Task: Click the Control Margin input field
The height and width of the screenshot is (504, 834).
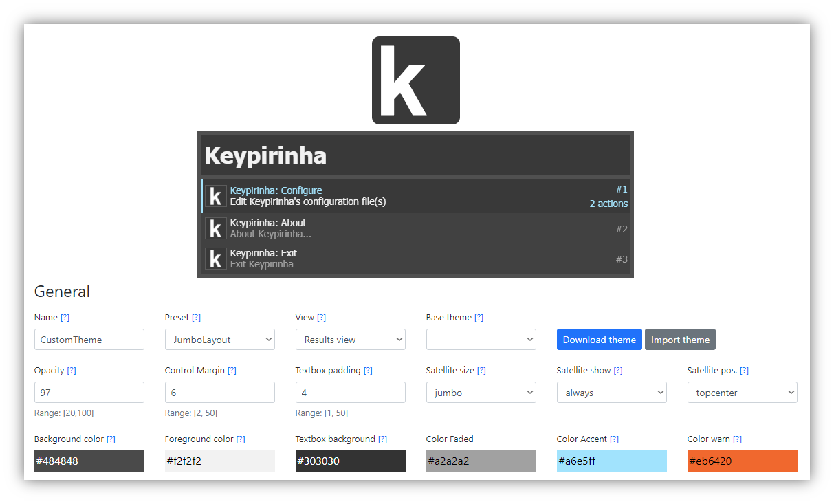Action: (x=219, y=393)
